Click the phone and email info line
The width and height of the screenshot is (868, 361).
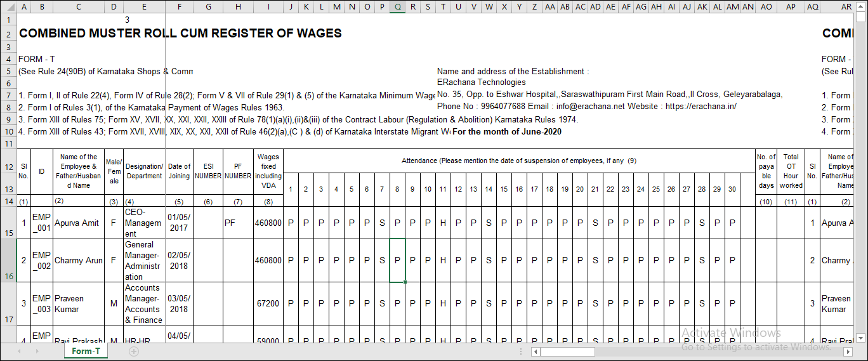pos(587,107)
